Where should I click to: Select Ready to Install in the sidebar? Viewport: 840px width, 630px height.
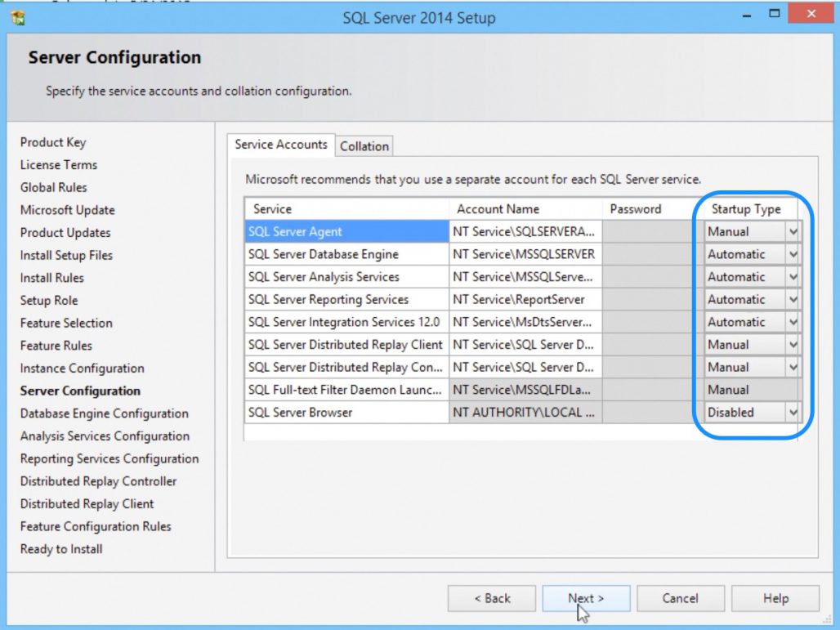61,549
